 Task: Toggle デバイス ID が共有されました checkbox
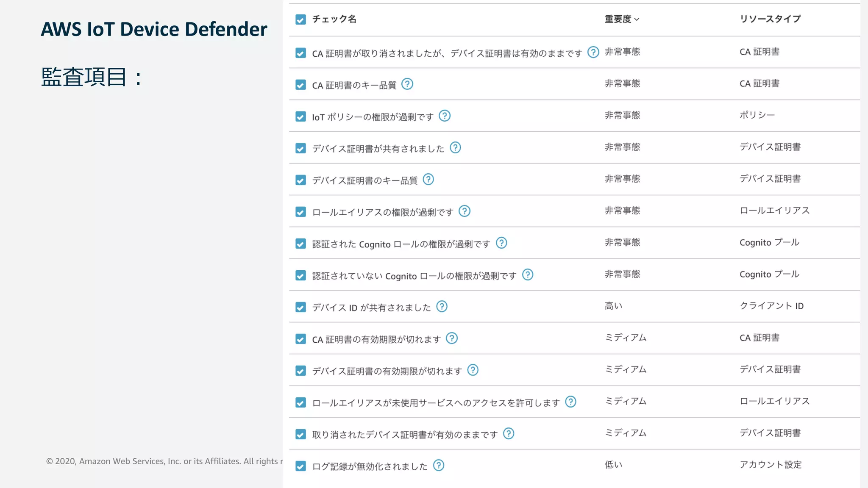pos(300,307)
